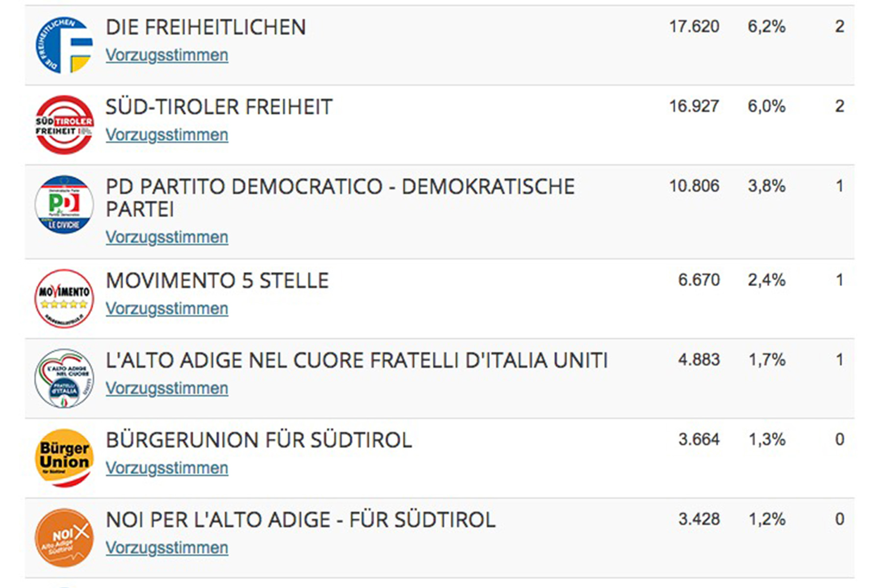This screenshot has width=882, height=588.
Task: Click the Süd-Tiroler Freiheit party logo
Action: point(64,125)
